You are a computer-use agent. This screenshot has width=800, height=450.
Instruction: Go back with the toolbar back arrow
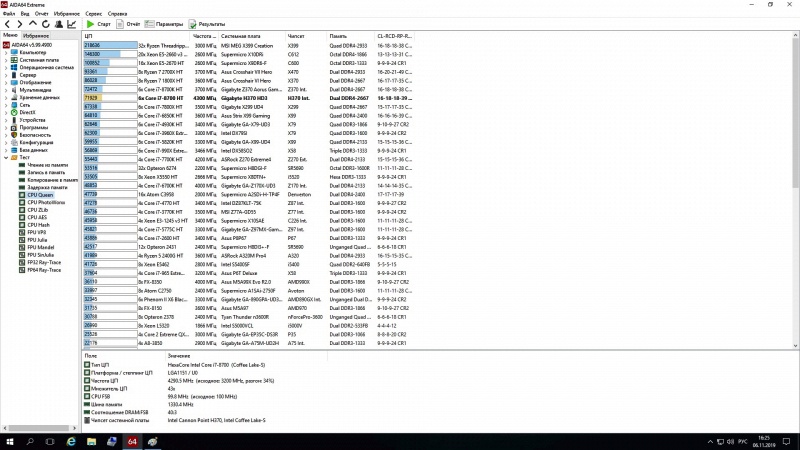click(7, 24)
